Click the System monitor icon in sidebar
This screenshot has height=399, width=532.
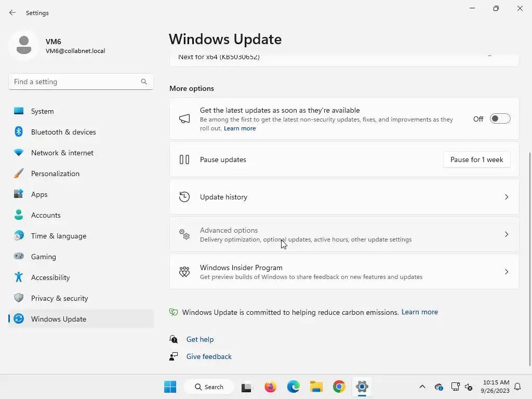pos(19,111)
